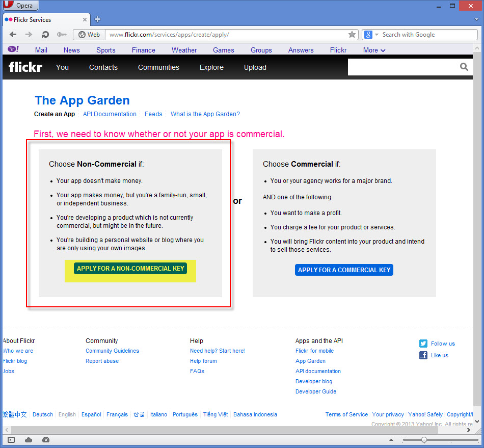
Task: Open a new tab with plus icon
Action: [97, 19]
